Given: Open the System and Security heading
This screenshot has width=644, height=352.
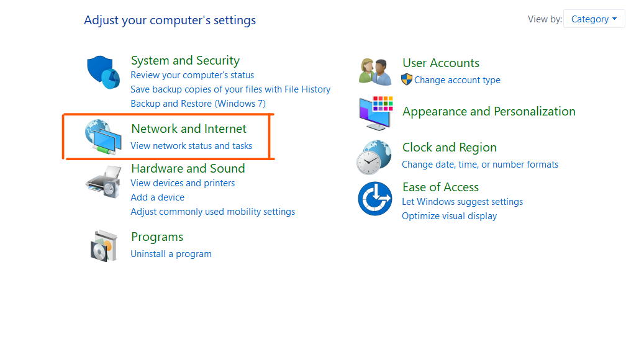Looking at the screenshot, I should [185, 60].
